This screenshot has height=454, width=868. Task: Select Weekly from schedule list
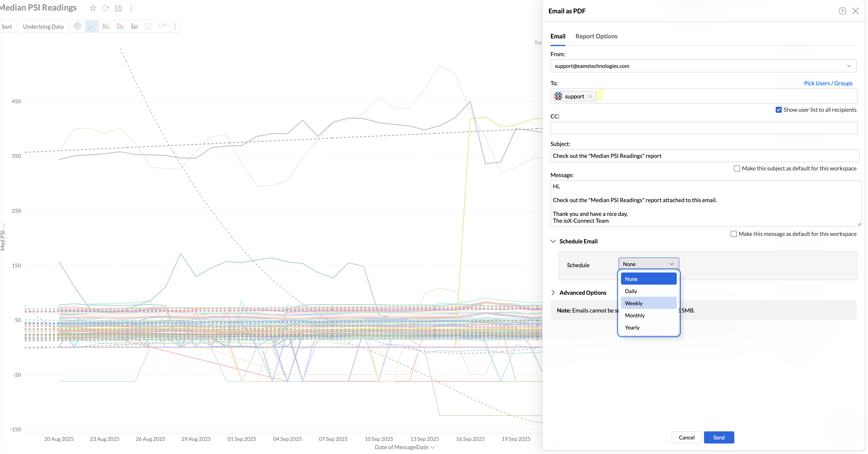coord(648,303)
